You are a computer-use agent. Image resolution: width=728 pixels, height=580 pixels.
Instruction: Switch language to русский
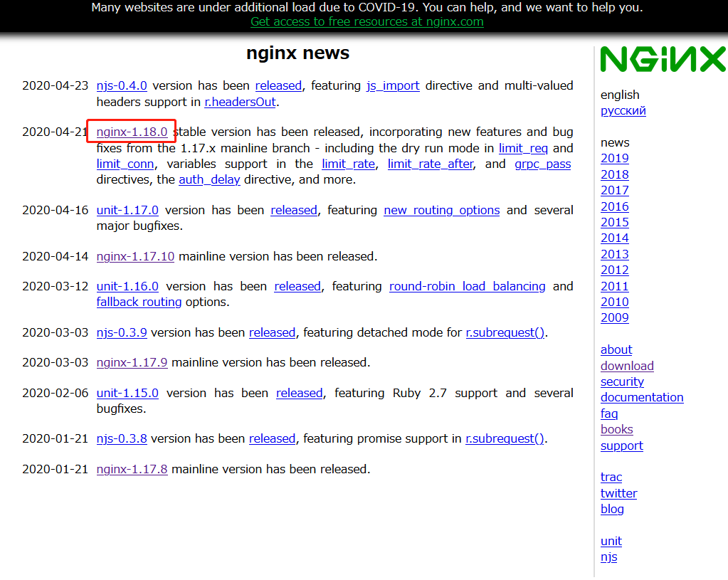[623, 110]
